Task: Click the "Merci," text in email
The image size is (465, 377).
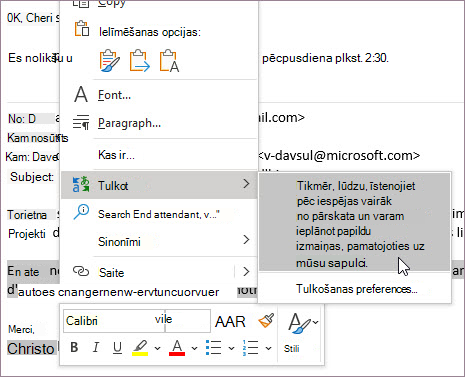Action: click(21, 329)
